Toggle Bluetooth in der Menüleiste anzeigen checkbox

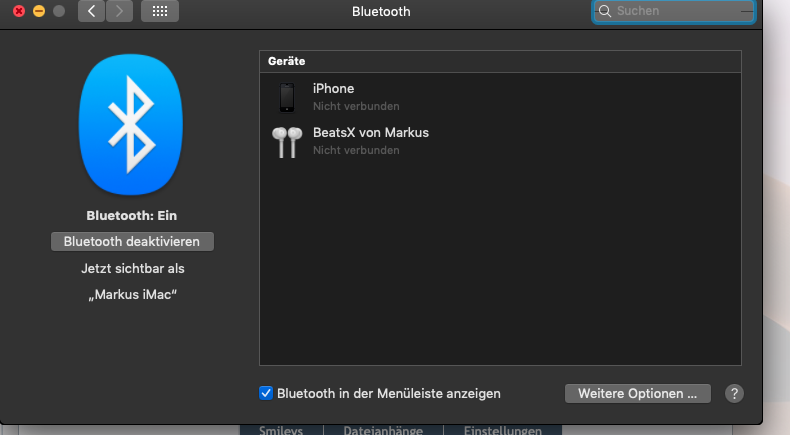pyautogui.click(x=266, y=393)
